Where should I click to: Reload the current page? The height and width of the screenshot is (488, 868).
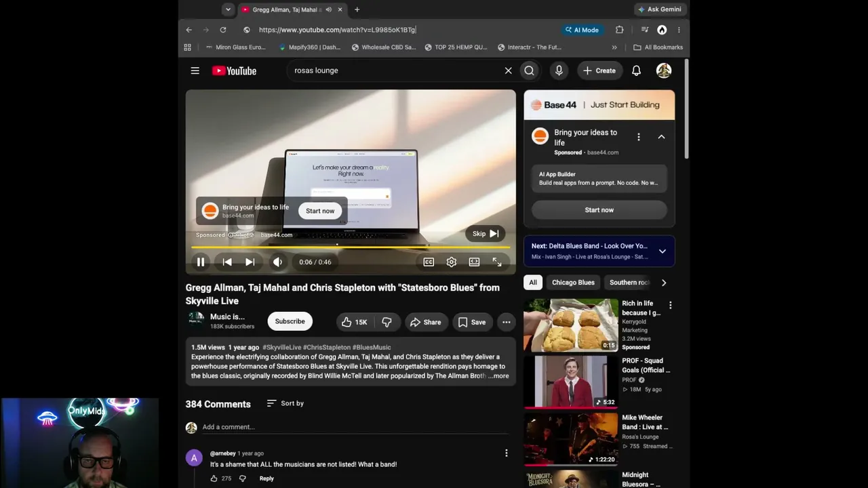(x=222, y=30)
